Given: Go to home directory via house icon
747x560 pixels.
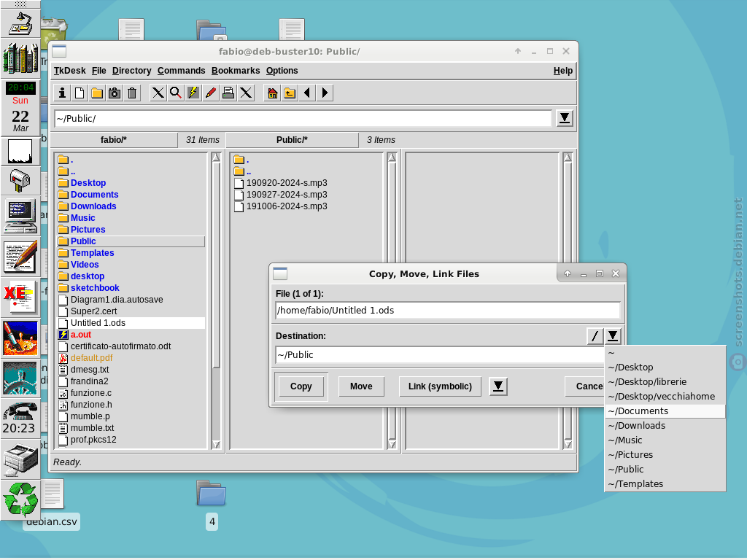Looking at the screenshot, I should pos(273,93).
